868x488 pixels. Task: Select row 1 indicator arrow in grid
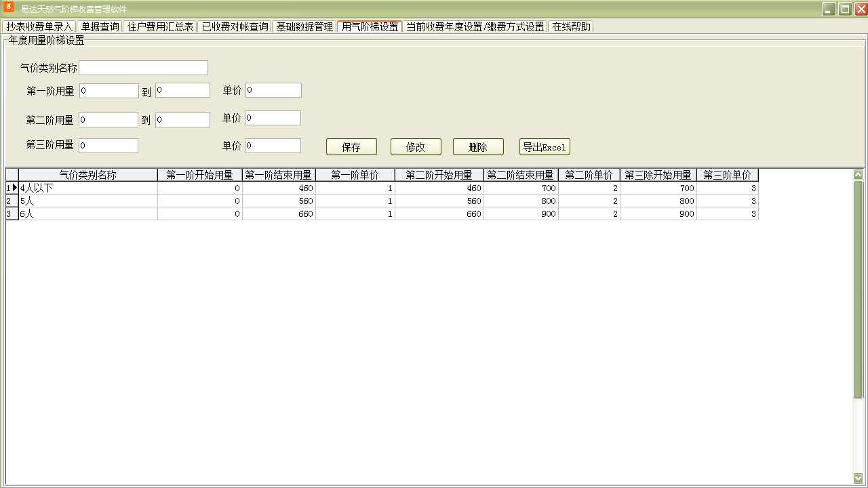(x=12, y=188)
